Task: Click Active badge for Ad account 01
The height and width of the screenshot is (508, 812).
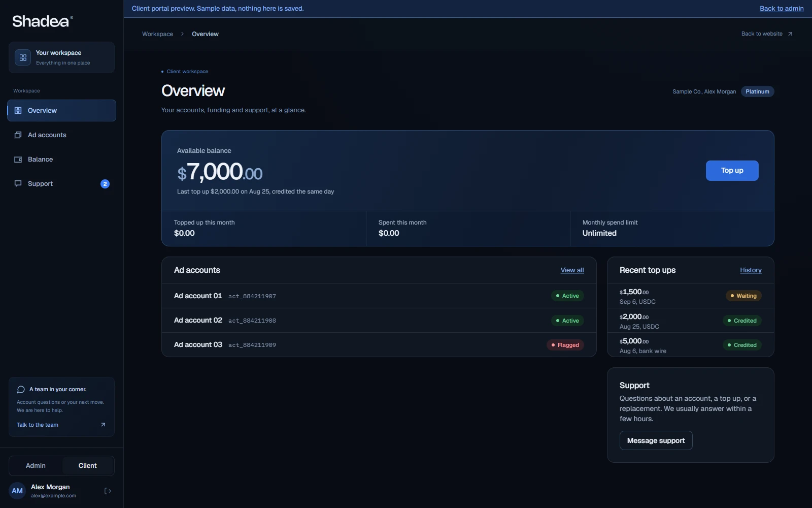Action: [567, 296]
